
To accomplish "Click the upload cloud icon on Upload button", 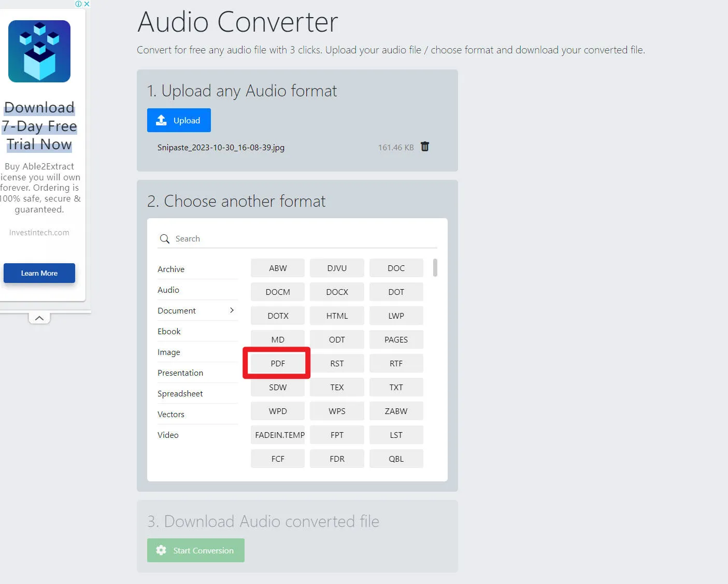I will (162, 120).
